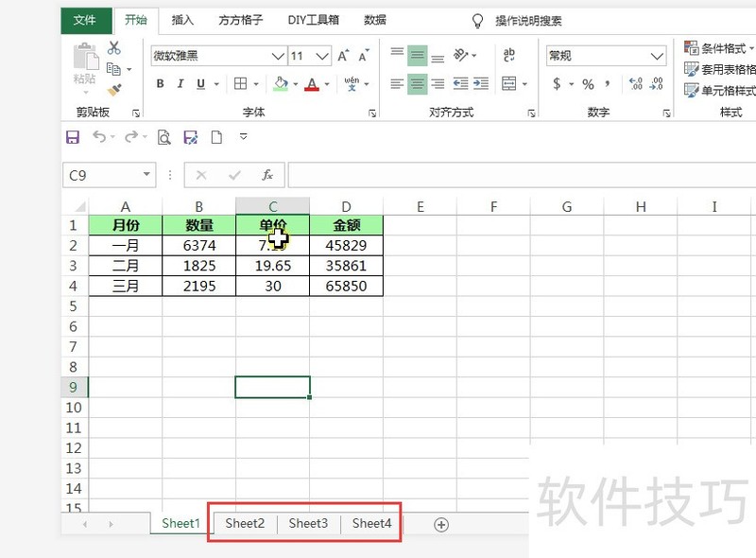Switch to Sheet4 worksheet tab

371,524
